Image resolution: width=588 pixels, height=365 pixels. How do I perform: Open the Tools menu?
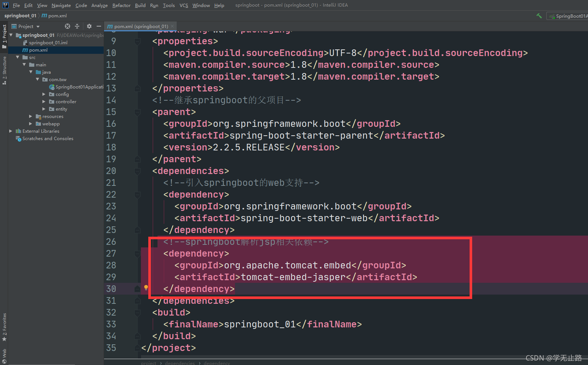coord(169,5)
